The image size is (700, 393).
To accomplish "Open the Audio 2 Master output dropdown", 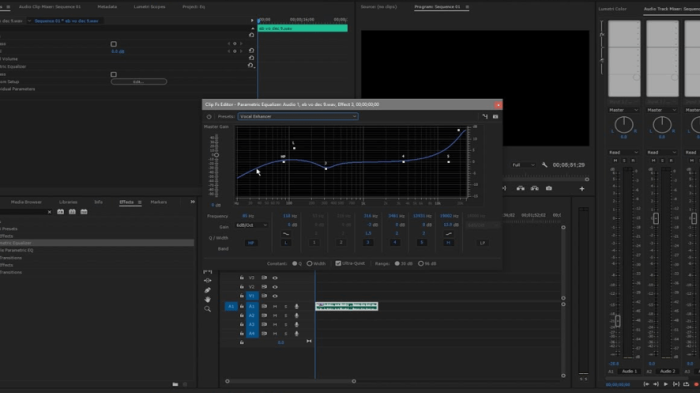I will tap(662, 110).
